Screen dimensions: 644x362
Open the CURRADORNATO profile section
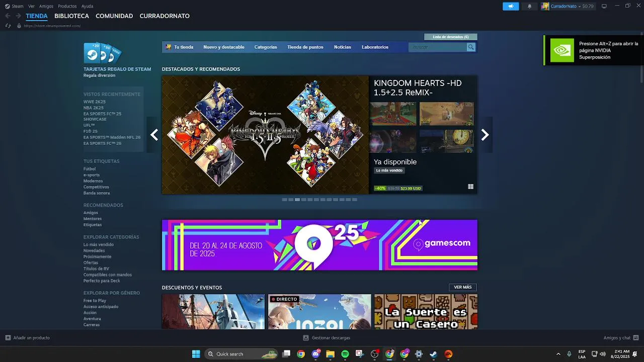click(x=165, y=16)
